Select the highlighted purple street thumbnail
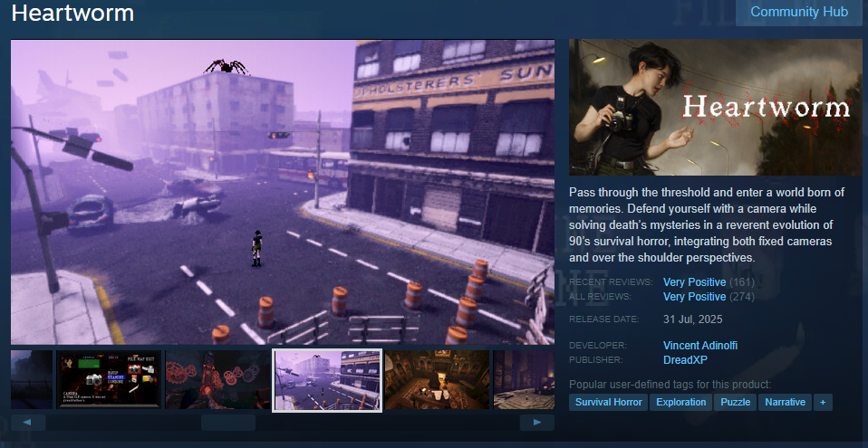868x448 pixels. pyautogui.click(x=327, y=380)
